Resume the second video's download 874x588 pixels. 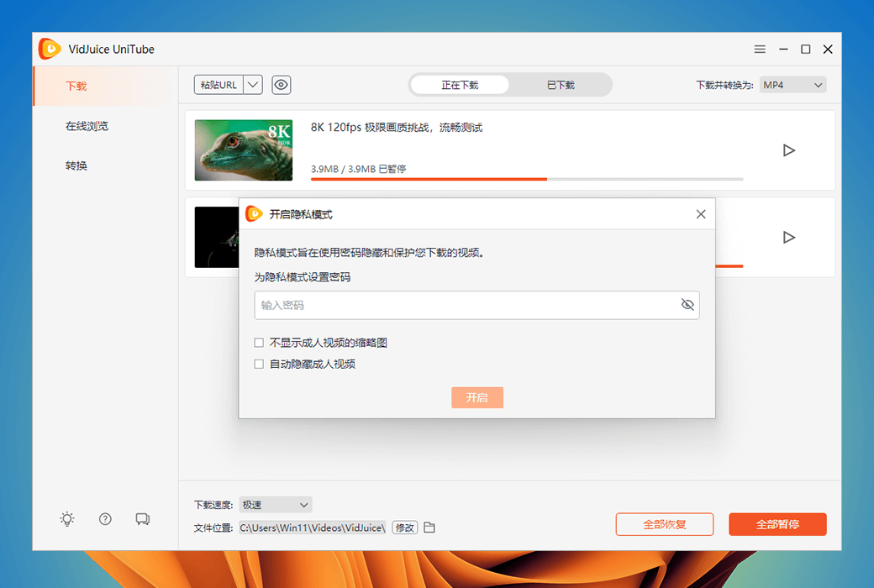click(x=789, y=238)
